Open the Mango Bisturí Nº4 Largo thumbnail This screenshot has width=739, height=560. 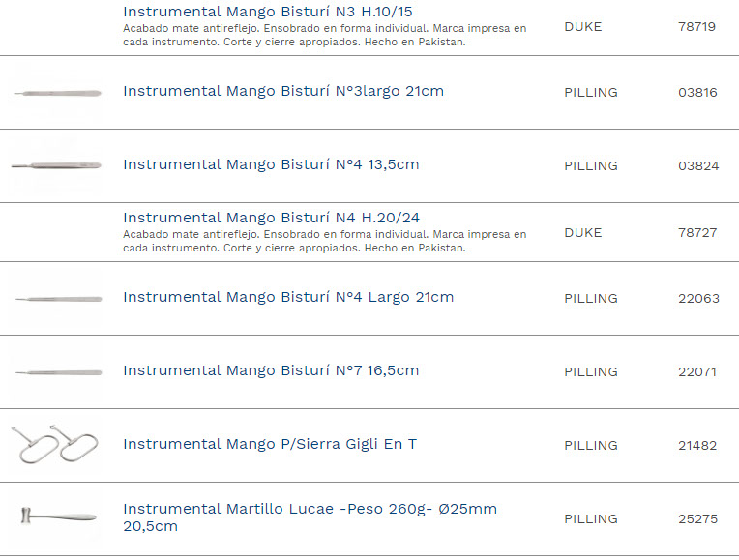57,299
